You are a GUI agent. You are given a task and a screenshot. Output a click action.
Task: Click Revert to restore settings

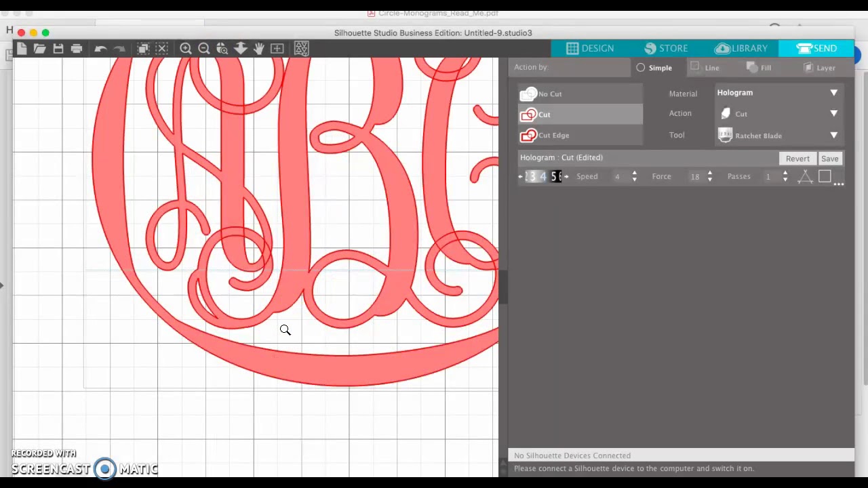coord(797,159)
